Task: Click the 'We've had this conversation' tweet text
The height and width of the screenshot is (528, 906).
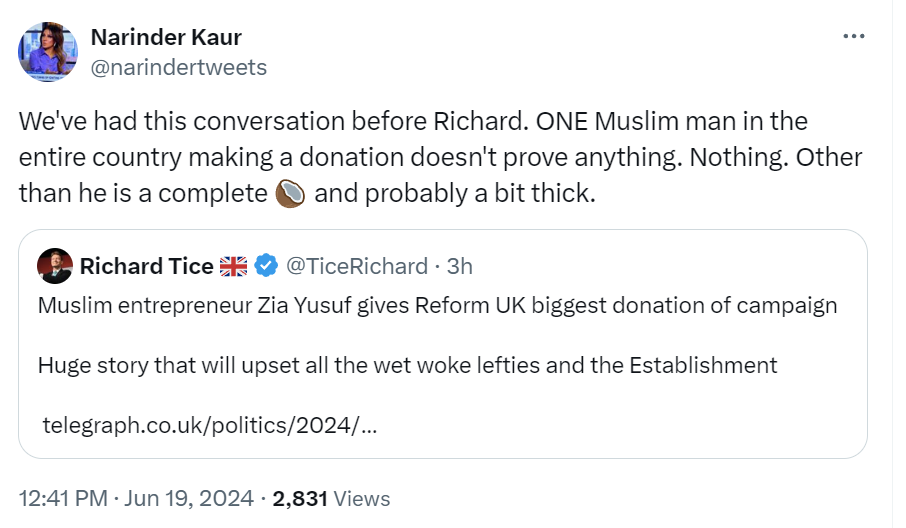Action: [x=412, y=122]
